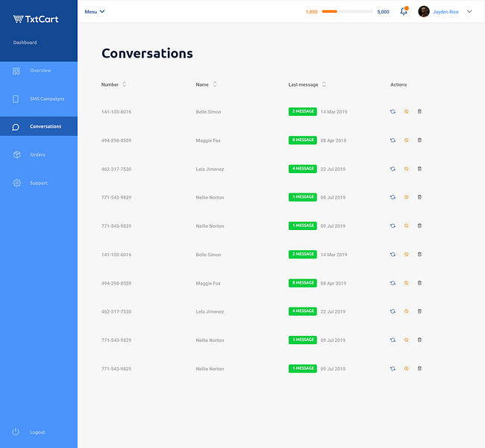Screen dimensions: 485x448
Task: Delete the second Maggie Fox conversation
Action: [x=419, y=283]
